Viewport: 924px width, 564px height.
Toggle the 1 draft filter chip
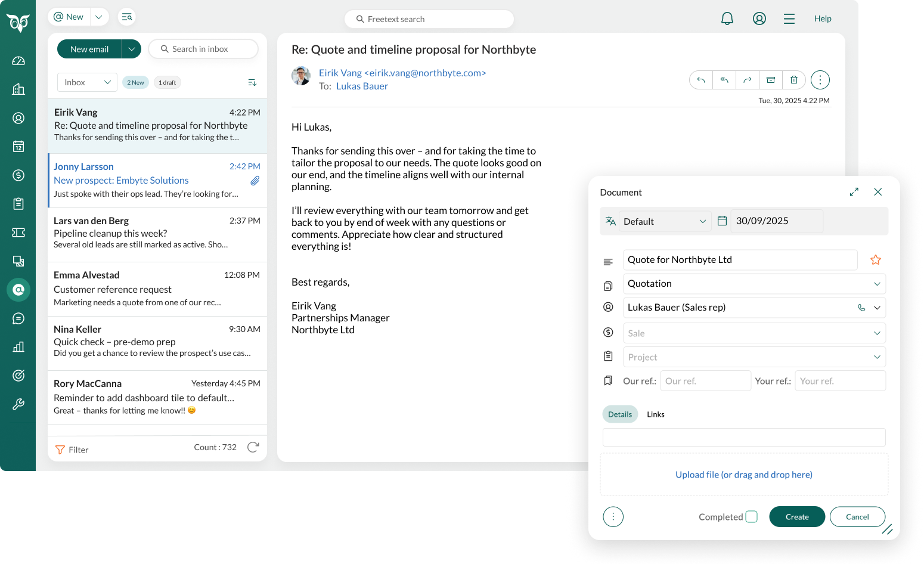167,82
